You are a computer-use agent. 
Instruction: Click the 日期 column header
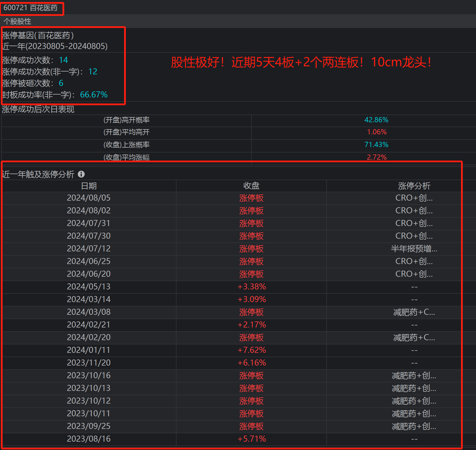coord(89,186)
